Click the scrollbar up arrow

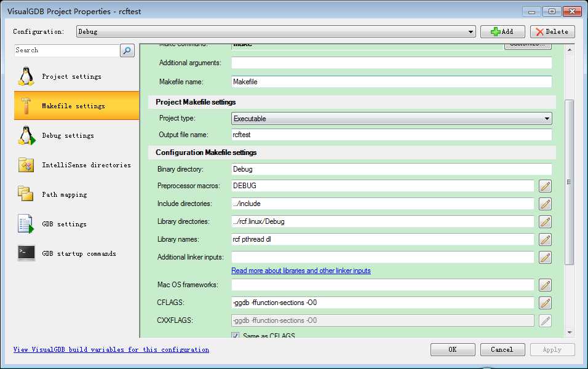point(570,49)
